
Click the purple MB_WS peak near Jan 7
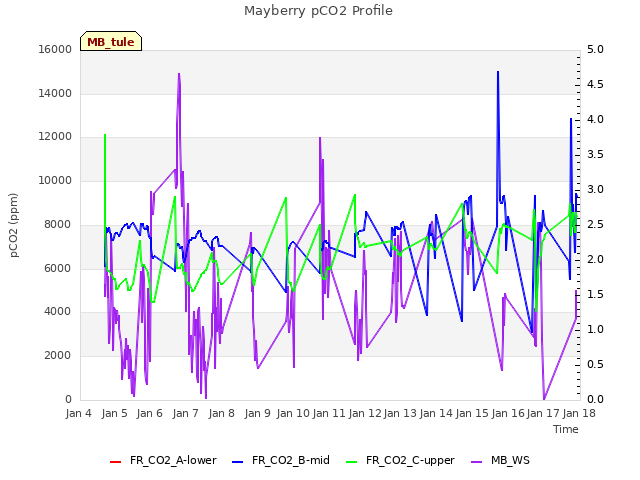click(x=179, y=74)
